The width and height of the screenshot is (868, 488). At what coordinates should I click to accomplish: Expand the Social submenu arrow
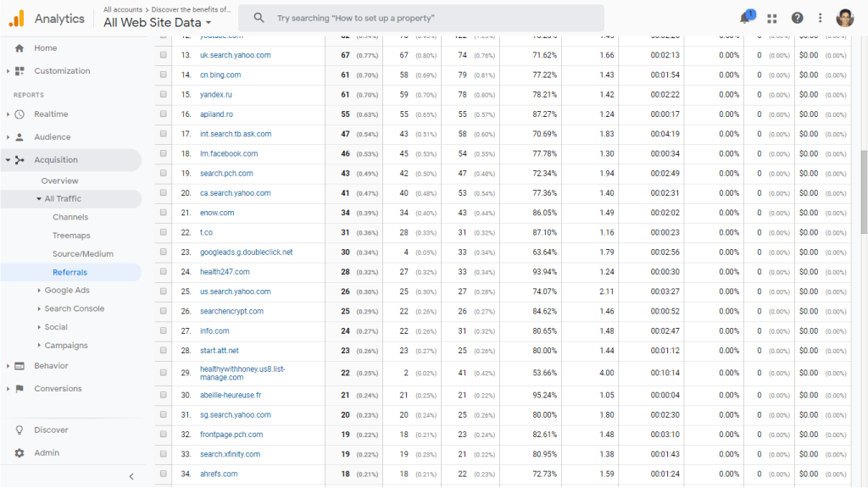click(39, 327)
